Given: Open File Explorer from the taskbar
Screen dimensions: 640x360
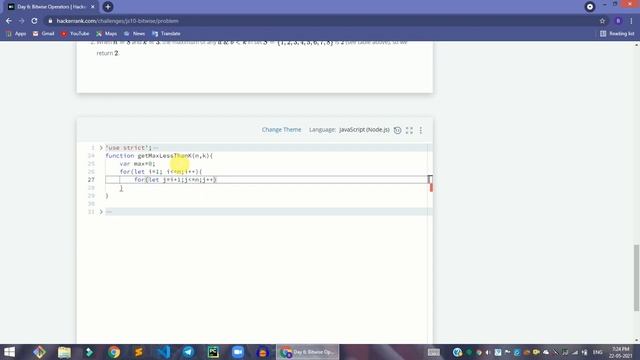Looking at the screenshot, I should (x=64, y=352).
